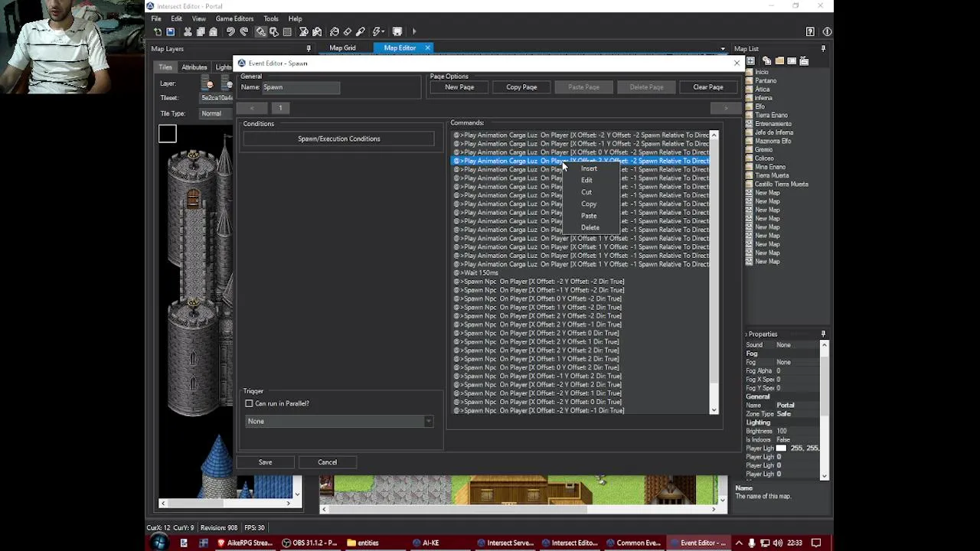Click the Screenshot toolbar icon
Image resolution: width=980 pixels, height=551 pixels.
coord(397,31)
